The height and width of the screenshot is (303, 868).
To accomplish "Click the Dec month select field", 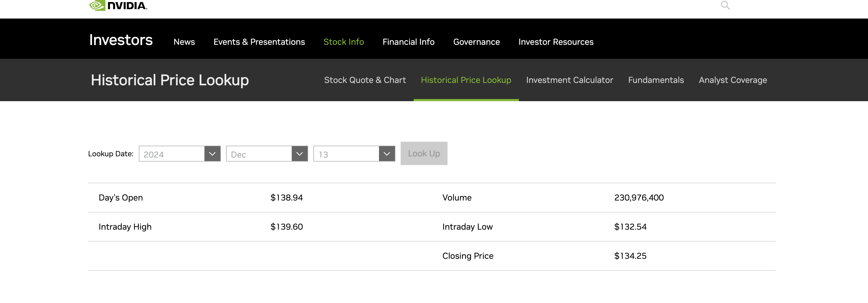I will pyautogui.click(x=259, y=154).
